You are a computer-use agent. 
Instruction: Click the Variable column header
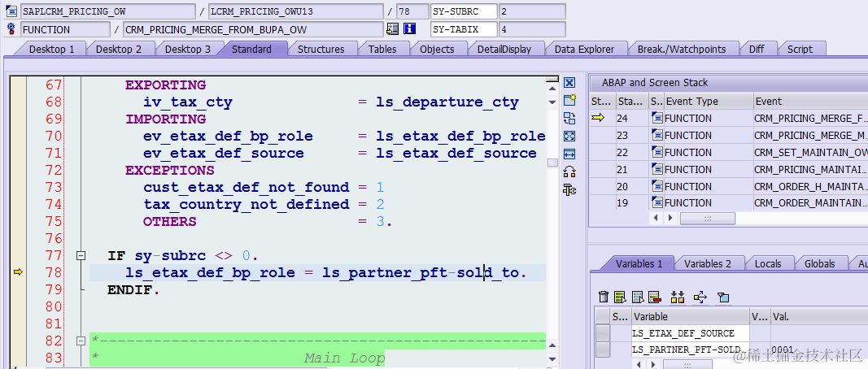point(691,317)
